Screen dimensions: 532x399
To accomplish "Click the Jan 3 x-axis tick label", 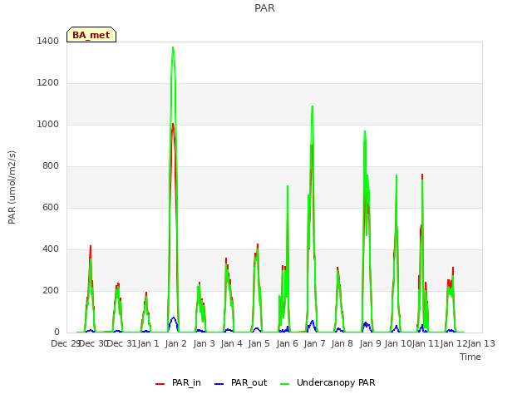I will [204, 343].
